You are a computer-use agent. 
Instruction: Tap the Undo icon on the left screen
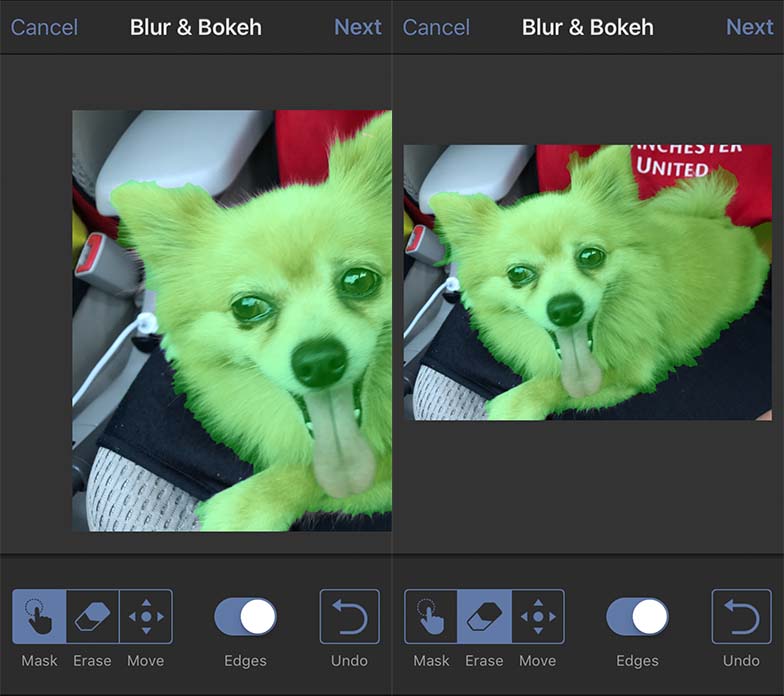[x=349, y=617]
